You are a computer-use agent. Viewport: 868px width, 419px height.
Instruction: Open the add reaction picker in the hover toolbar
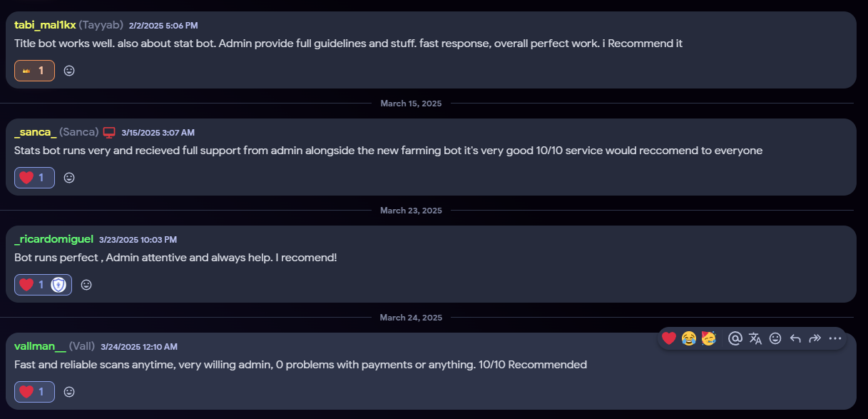[x=775, y=338]
